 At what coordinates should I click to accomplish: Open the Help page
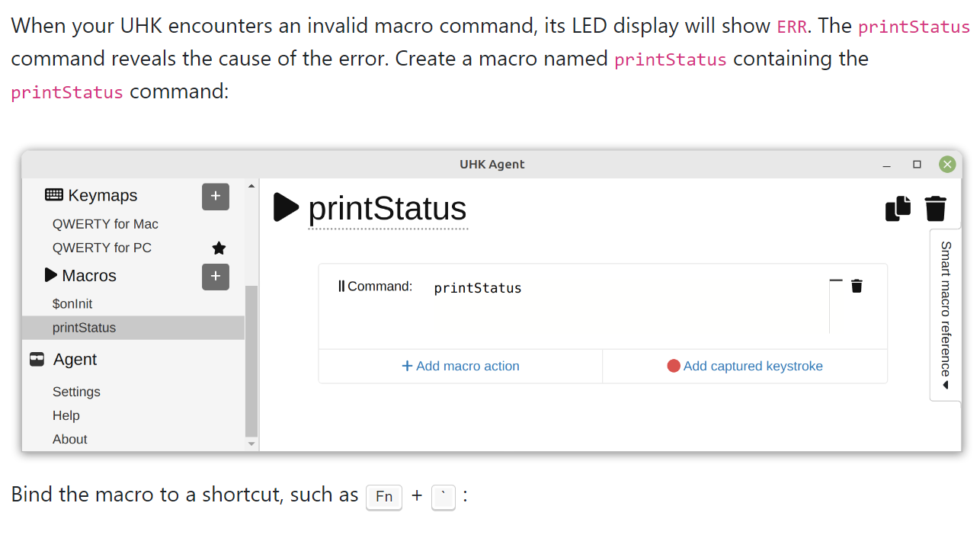(66, 415)
